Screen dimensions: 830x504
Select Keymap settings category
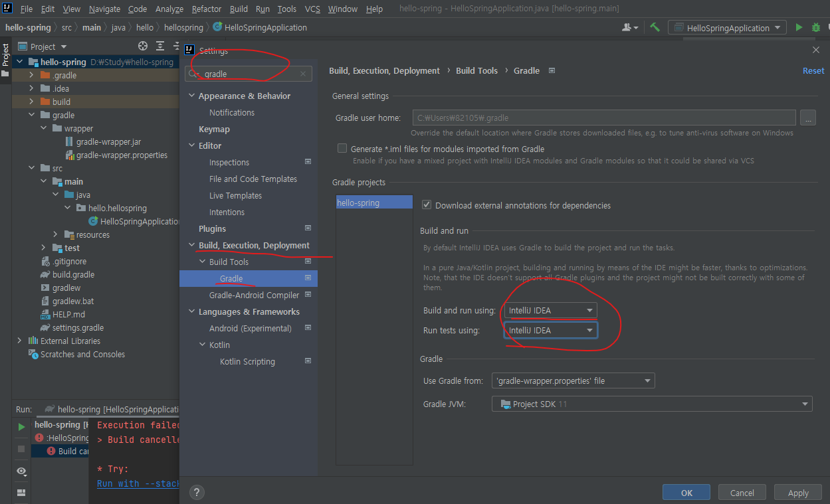coord(214,129)
